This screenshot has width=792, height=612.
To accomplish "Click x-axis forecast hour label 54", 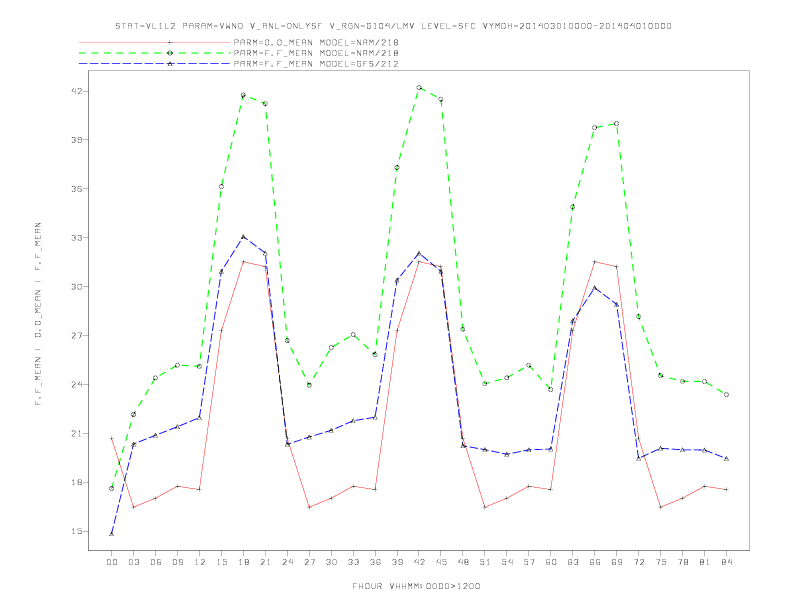I will pyautogui.click(x=507, y=562).
